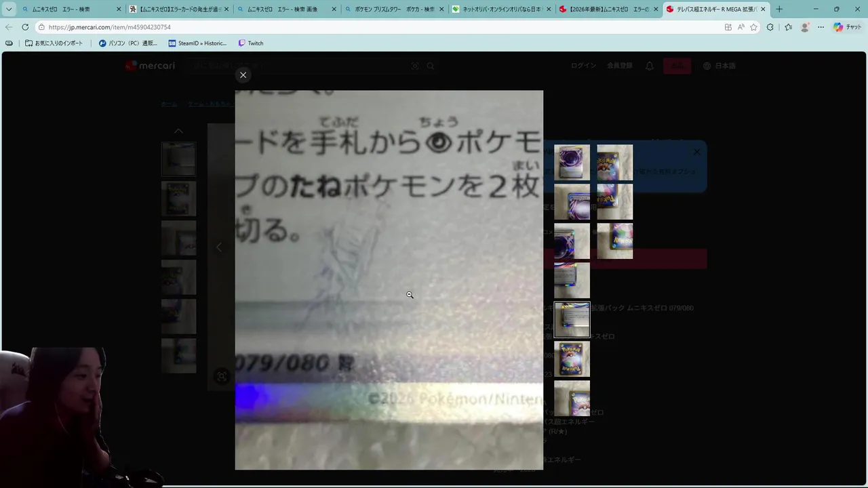The image size is (868, 488).
Task: View site information lock icon
Action: (42, 27)
